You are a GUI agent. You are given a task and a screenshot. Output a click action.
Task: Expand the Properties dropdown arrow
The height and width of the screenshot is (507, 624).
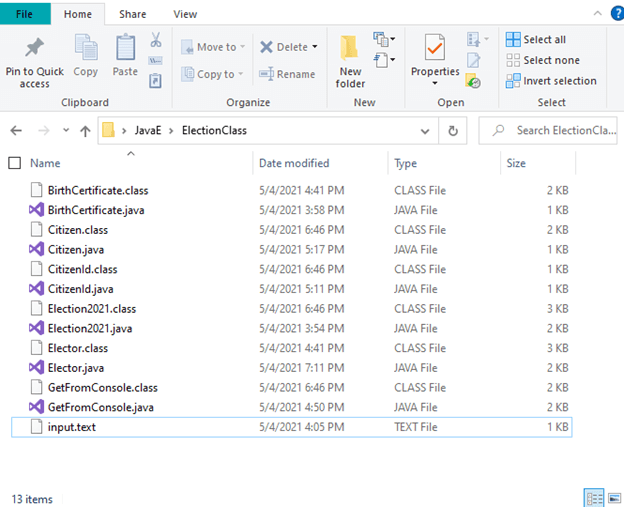pyautogui.click(x=435, y=83)
